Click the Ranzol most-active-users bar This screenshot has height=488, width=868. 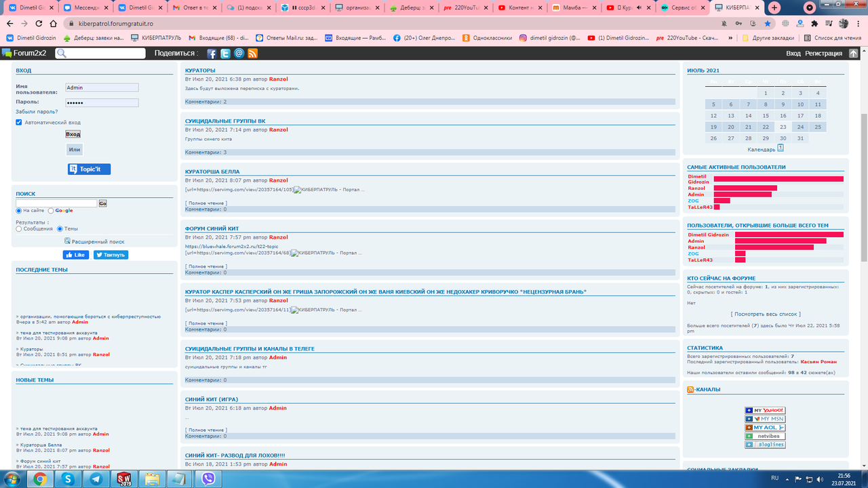coord(745,188)
